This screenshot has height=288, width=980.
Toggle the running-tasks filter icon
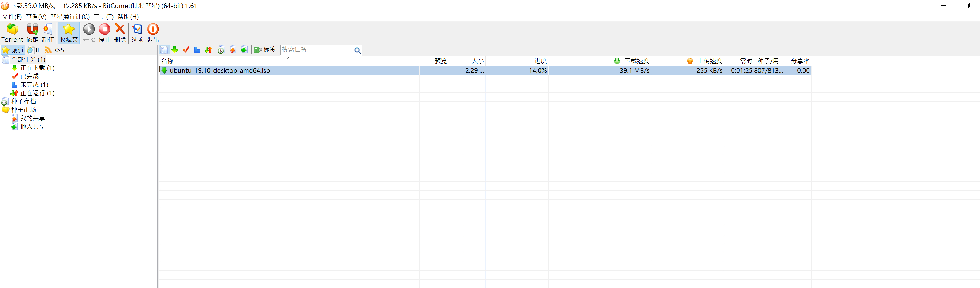(x=208, y=50)
